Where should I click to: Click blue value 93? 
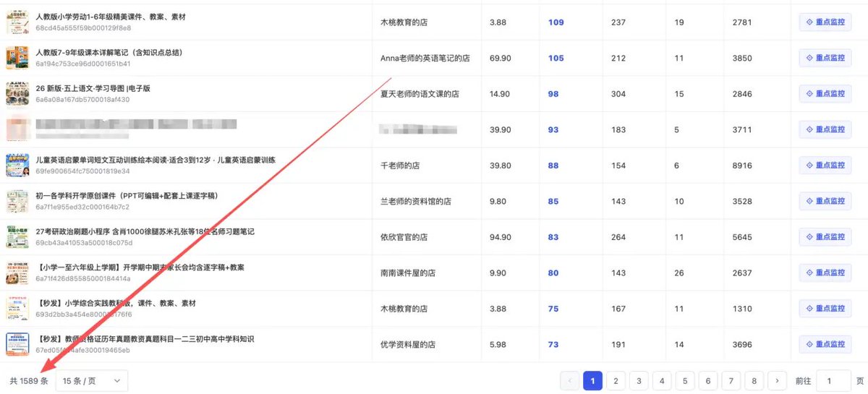pos(553,130)
